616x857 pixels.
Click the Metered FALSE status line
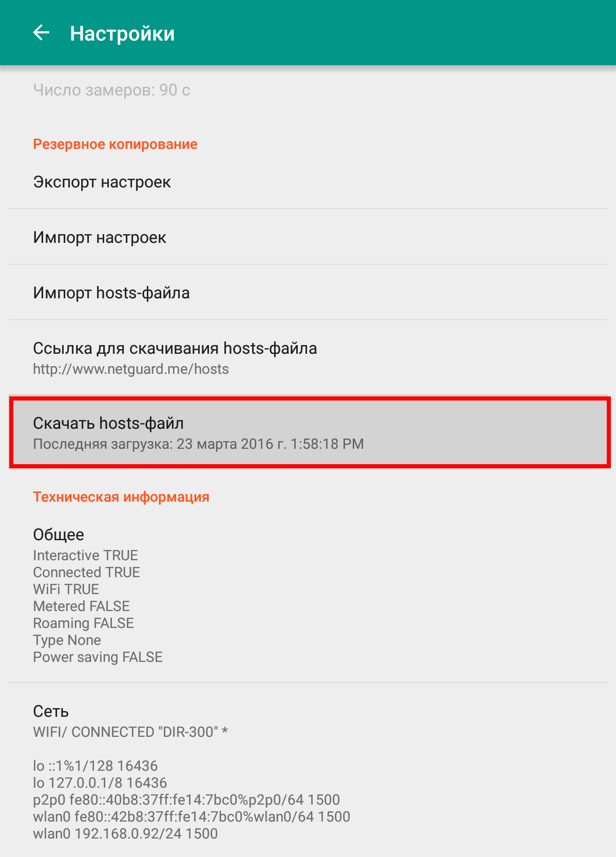[81, 606]
